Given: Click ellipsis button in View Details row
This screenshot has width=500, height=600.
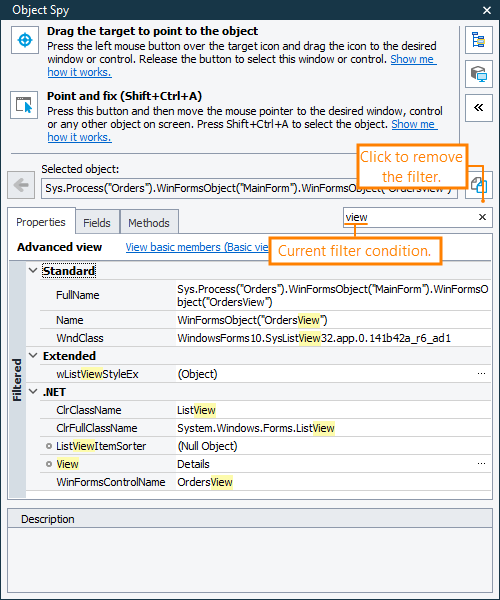Looking at the screenshot, I should click(x=481, y=464).
